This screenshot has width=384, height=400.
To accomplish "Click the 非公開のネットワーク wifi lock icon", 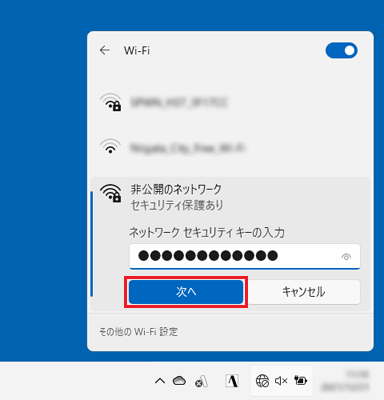I will pos(111,193).
